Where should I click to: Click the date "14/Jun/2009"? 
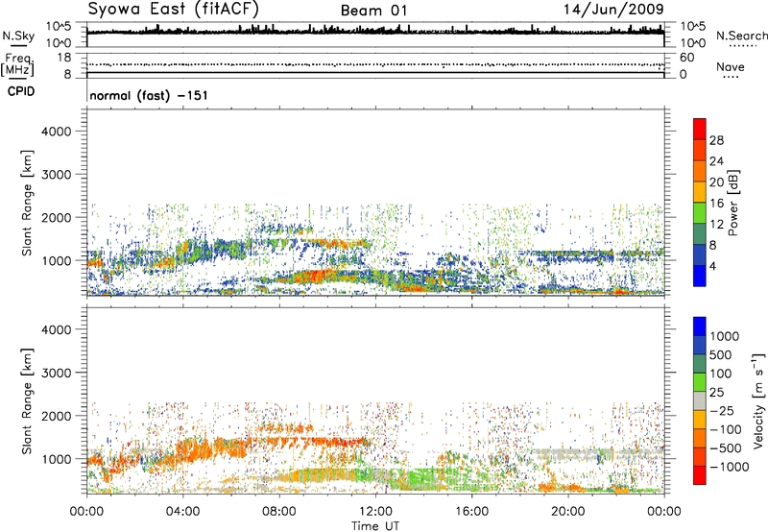(613, 9)
